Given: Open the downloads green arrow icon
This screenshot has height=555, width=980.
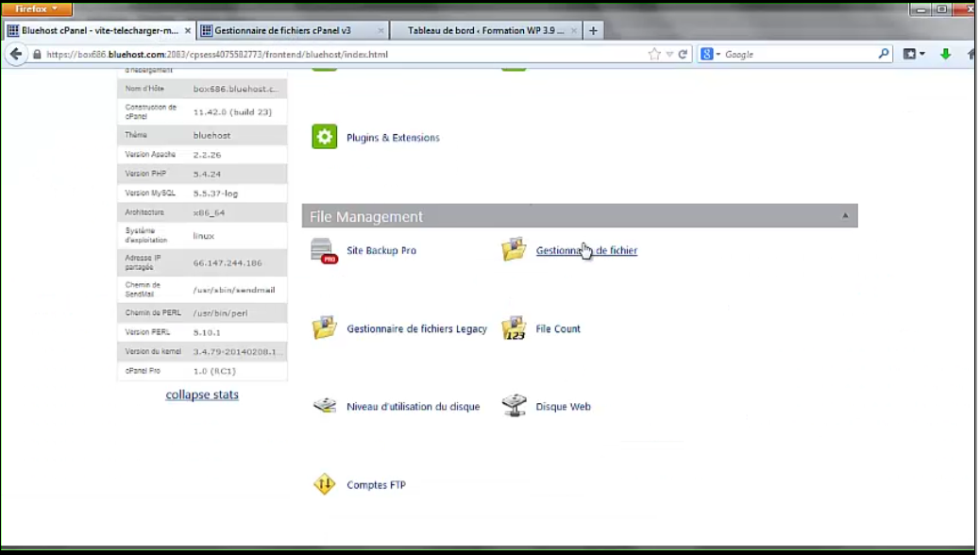Looking at the screenshot, I should point(946,55).
